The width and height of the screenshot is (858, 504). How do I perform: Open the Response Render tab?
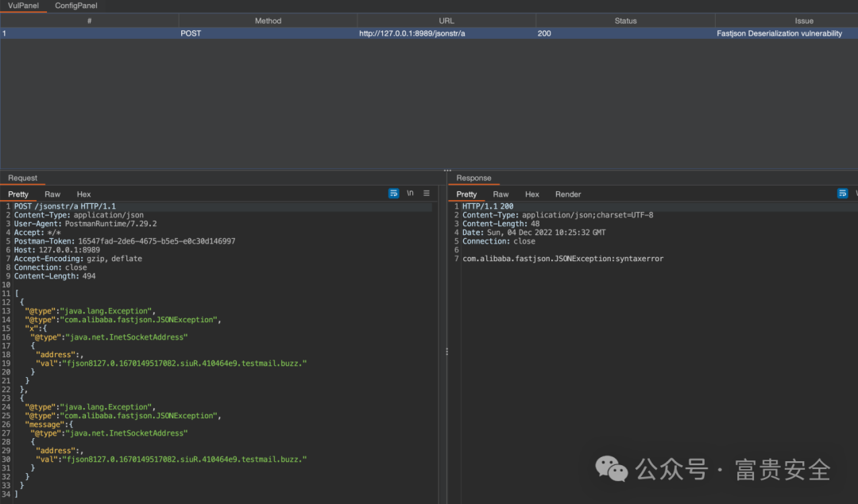tap(568, 194)
